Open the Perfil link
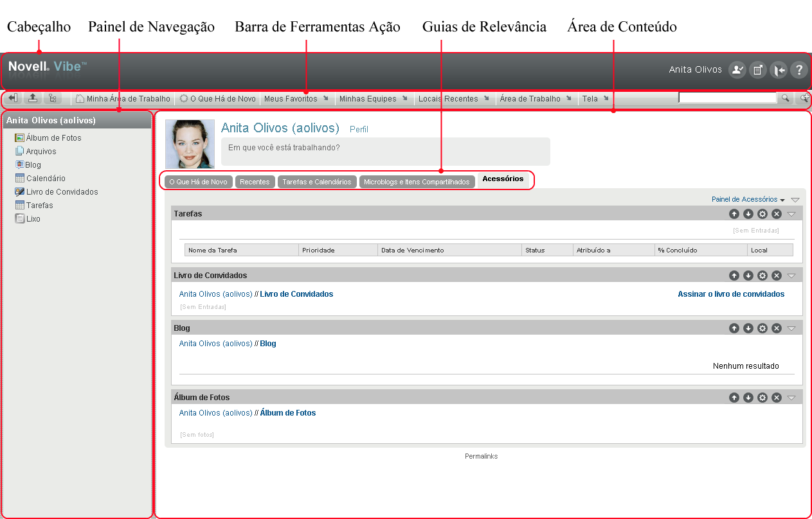 pos(359,129)
